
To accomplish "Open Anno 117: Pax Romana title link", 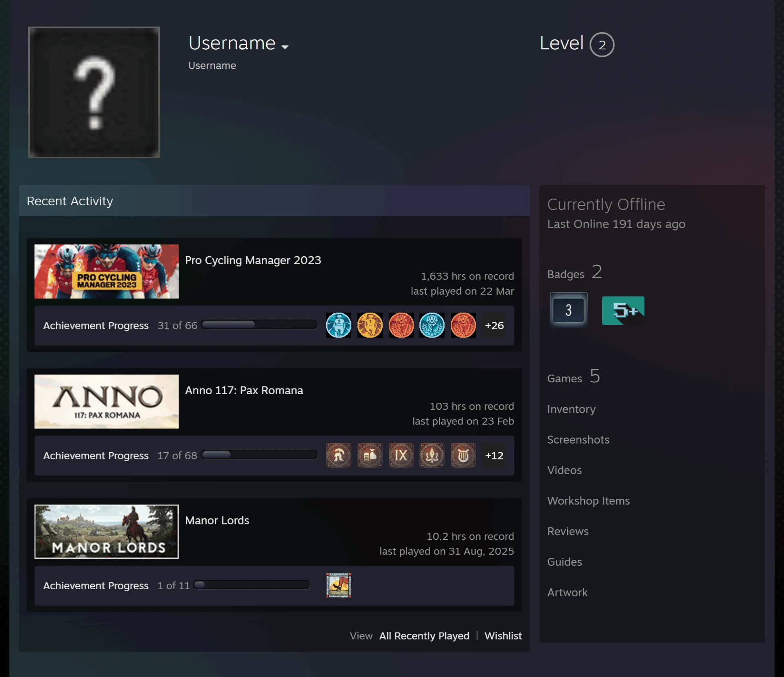I will coord(244,390).
